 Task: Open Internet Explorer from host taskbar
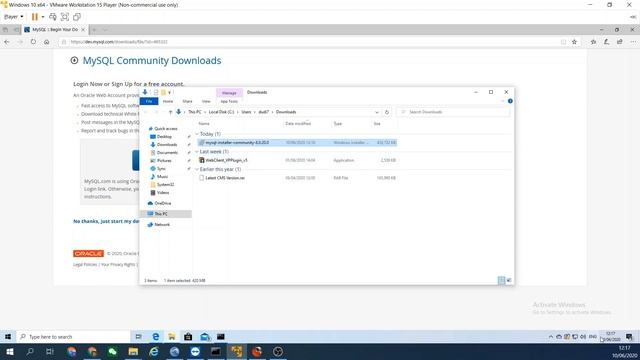pos(154,351)
